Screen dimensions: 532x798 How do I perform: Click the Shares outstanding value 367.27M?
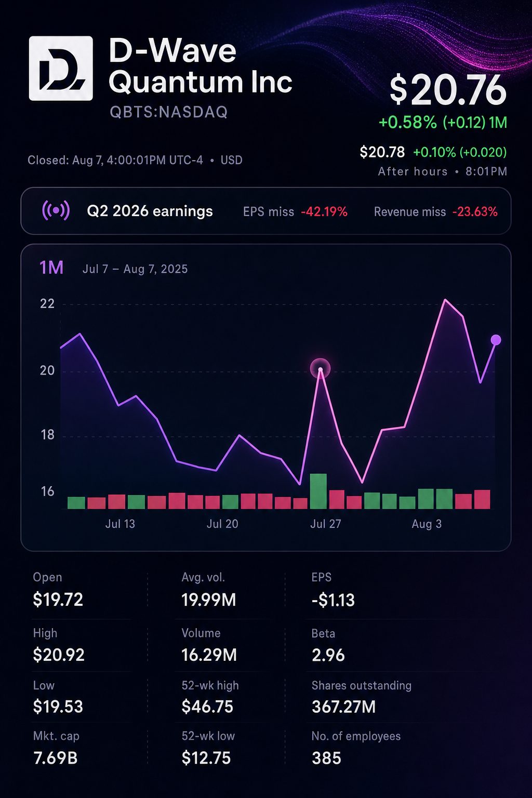[343, 707]
